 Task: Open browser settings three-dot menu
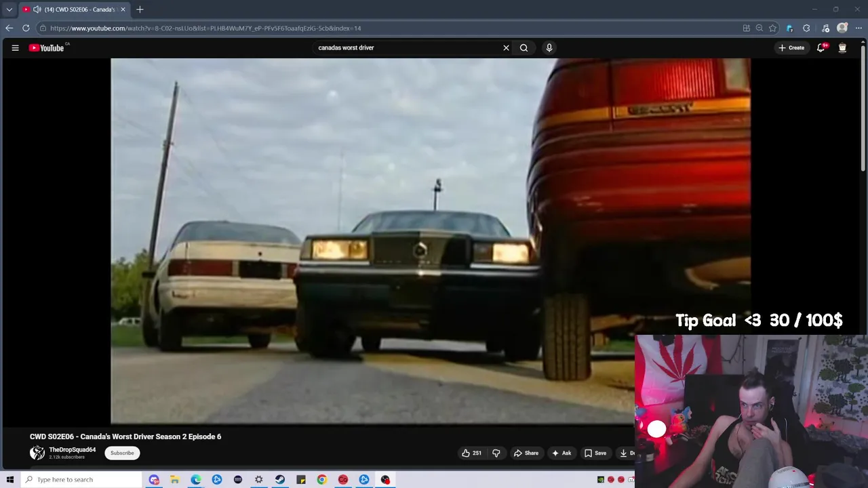click(x=859, y=28)
